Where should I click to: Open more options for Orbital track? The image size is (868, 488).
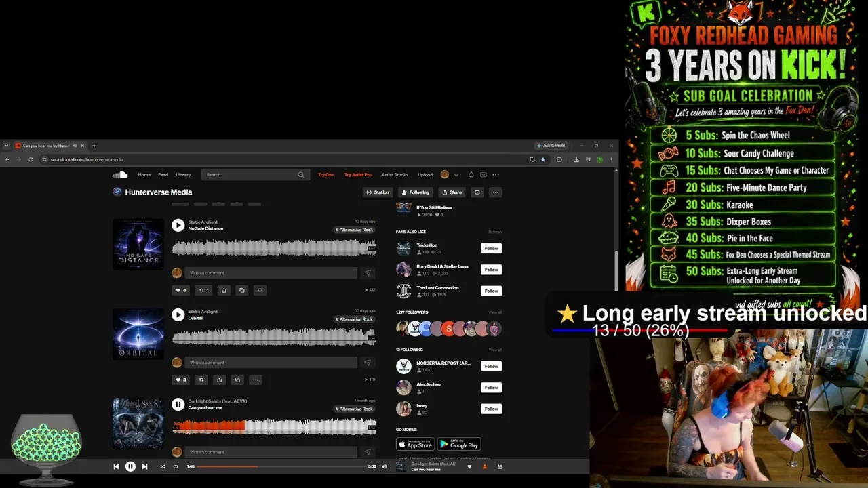[x=255, y=380]
